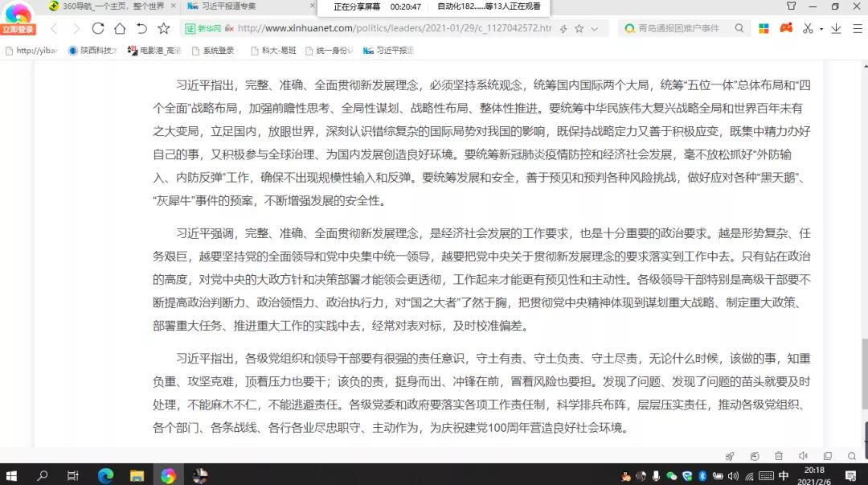Expand the screenshot tool dropdown arrow
This screenshot has height=485, width=868.
tap(821, 29)
